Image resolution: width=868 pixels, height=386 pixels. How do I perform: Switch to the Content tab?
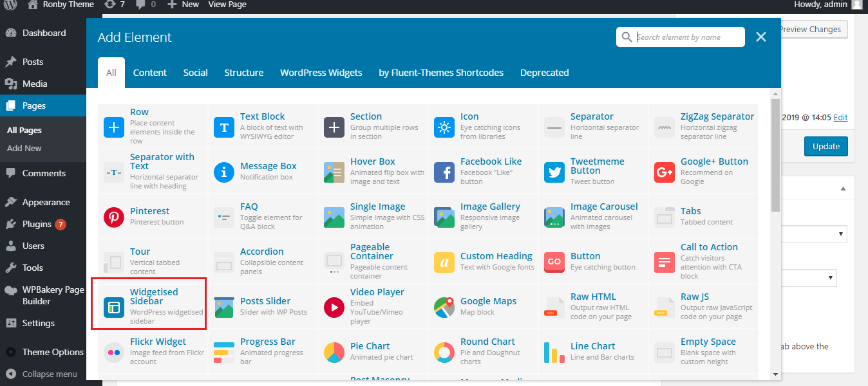coord(150,73)
